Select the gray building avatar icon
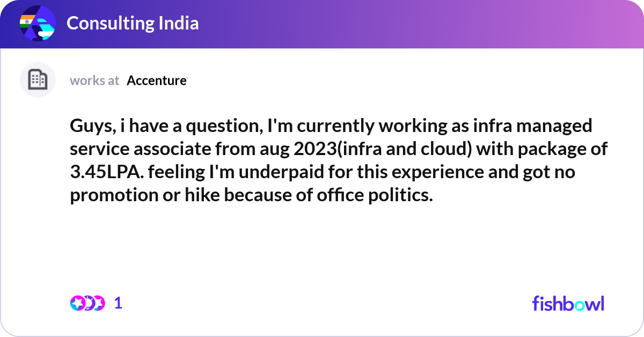The height and width of the screenshot is (337, 644). [38, 80]
